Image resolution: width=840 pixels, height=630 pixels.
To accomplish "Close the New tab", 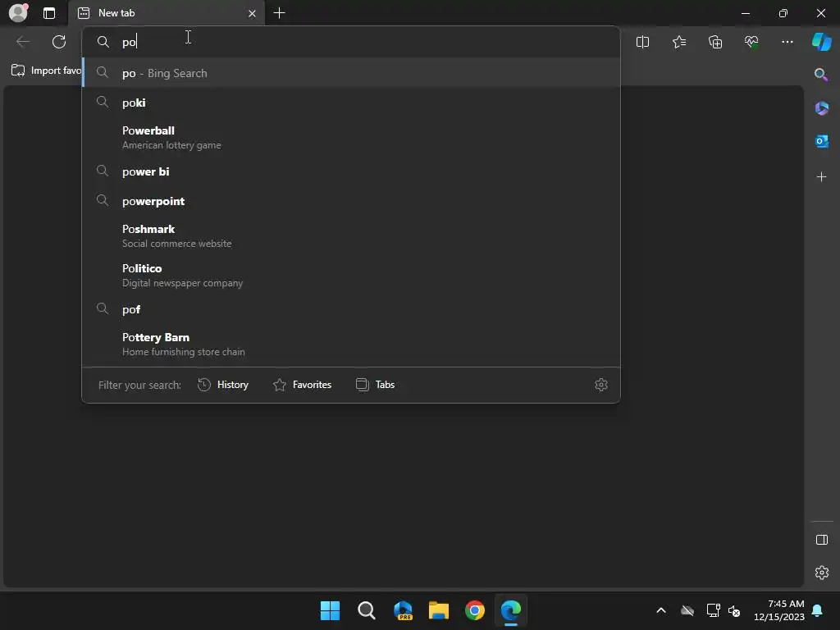I will point(252,13).
